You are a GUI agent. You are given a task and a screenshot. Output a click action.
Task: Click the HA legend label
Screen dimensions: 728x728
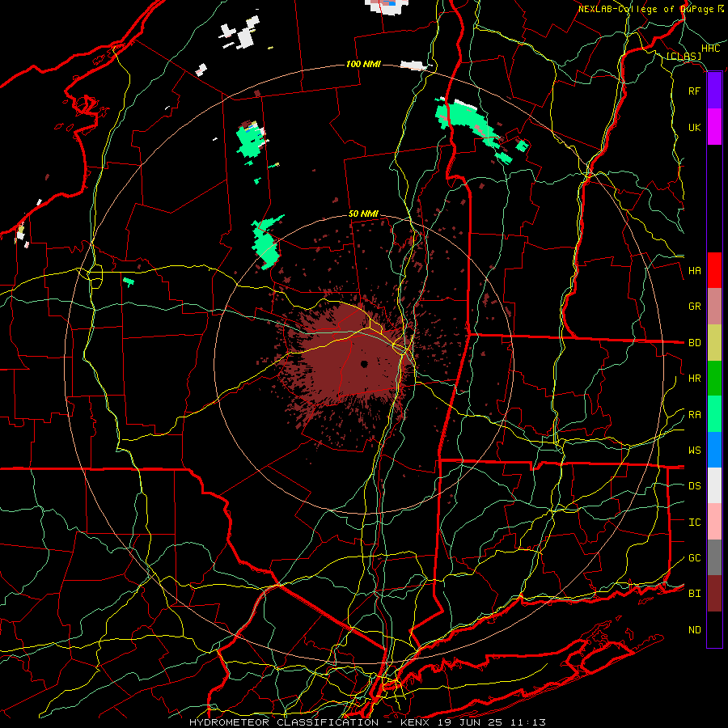click(x=694, y=271)
